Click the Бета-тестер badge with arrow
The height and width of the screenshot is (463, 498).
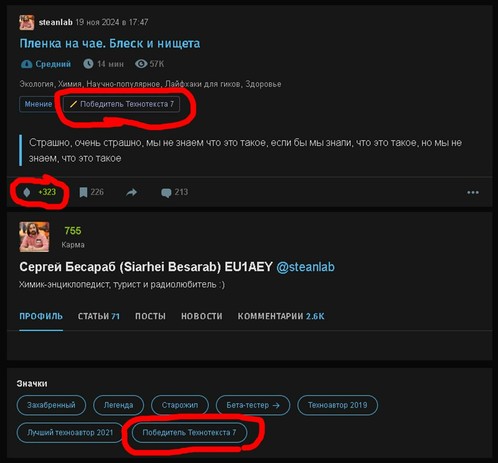253,405
